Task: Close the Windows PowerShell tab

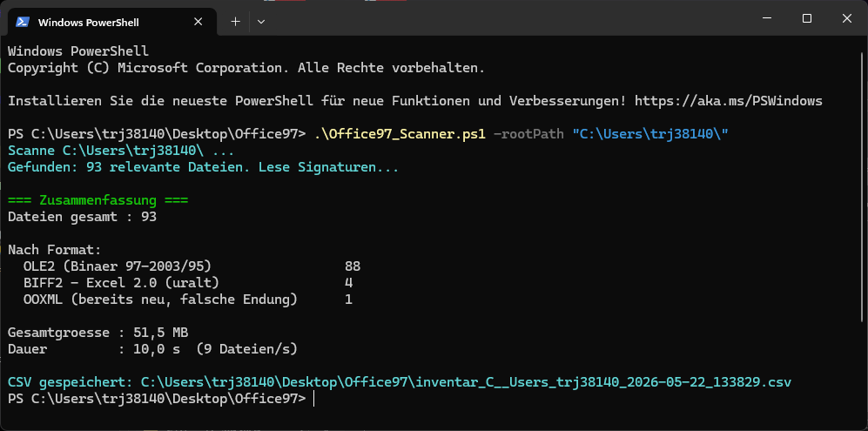Action: pyautogui.click(x=198, y=22)
